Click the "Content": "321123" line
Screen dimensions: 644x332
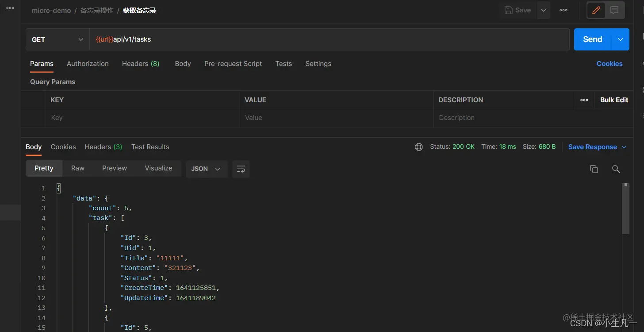point(160,268)
